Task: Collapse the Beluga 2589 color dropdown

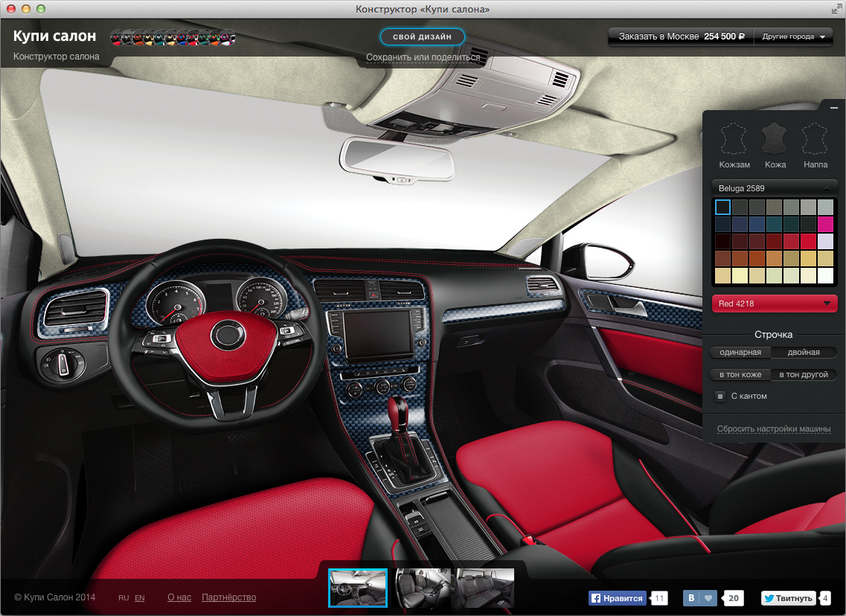Action: coord(775,188)
